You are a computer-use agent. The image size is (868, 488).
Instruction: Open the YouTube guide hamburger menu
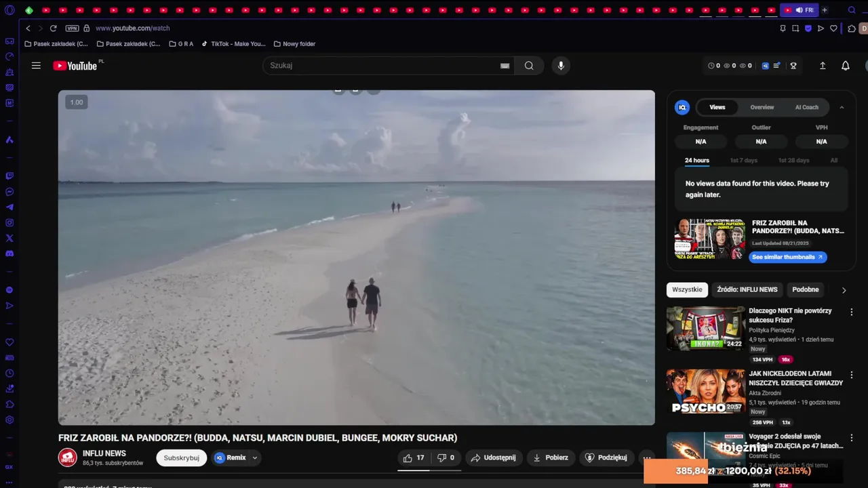pyautogui.click(x=36, y=66)
